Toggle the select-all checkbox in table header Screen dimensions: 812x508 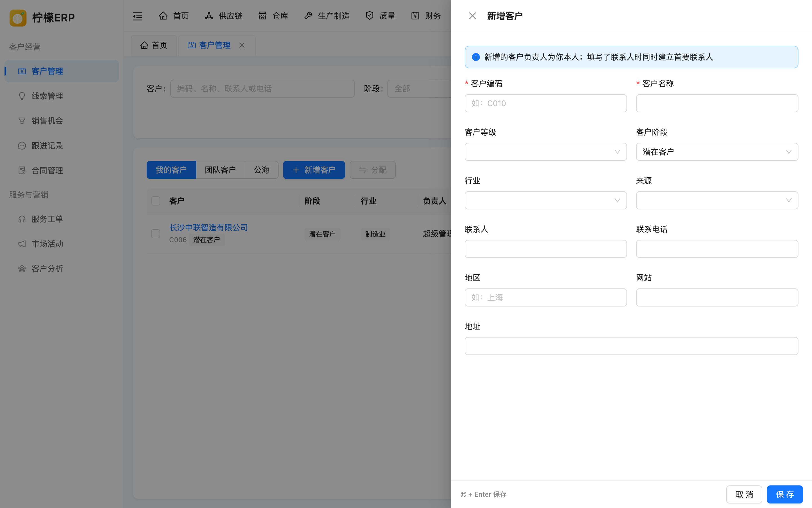pyautogui.click(x=156, y=201)
